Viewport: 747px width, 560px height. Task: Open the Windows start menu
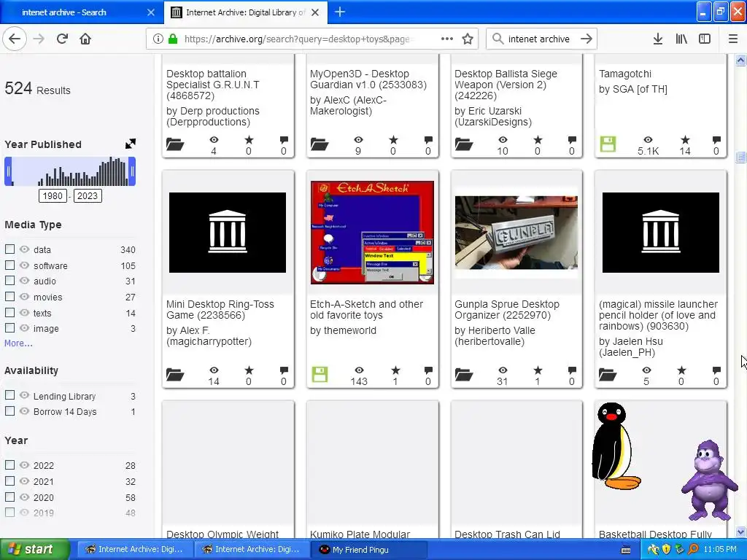coord(34,550)
